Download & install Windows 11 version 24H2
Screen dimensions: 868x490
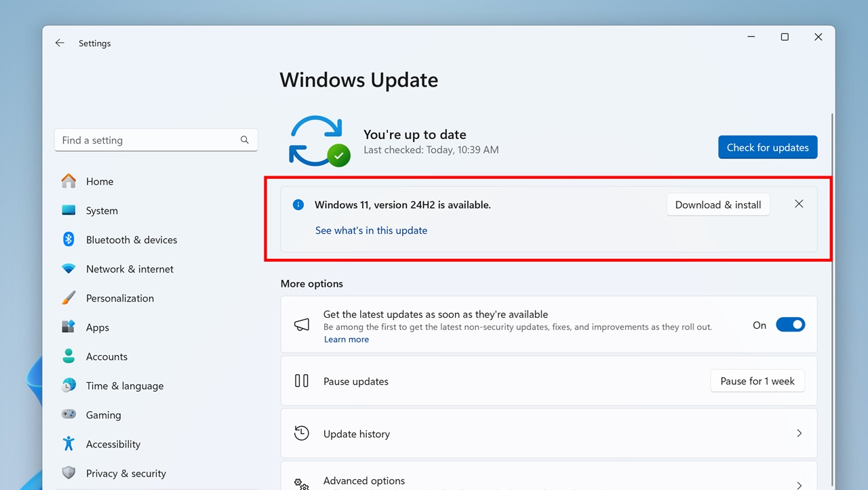(718, 204)
